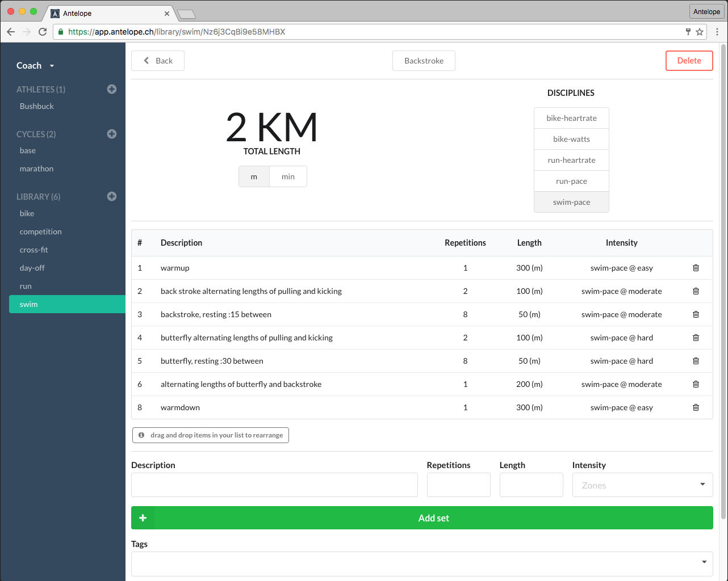
Task: Switch total length unit to m
Action: pos(254,176)
